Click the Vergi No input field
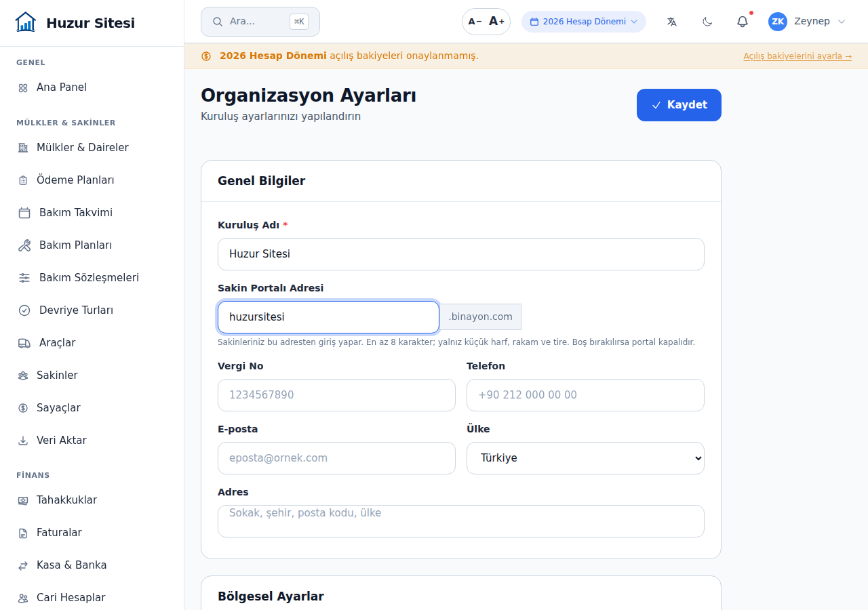Image resolution: width=868 pixels, height=610 pixels. pyautogui.click(x=336, y=395)
